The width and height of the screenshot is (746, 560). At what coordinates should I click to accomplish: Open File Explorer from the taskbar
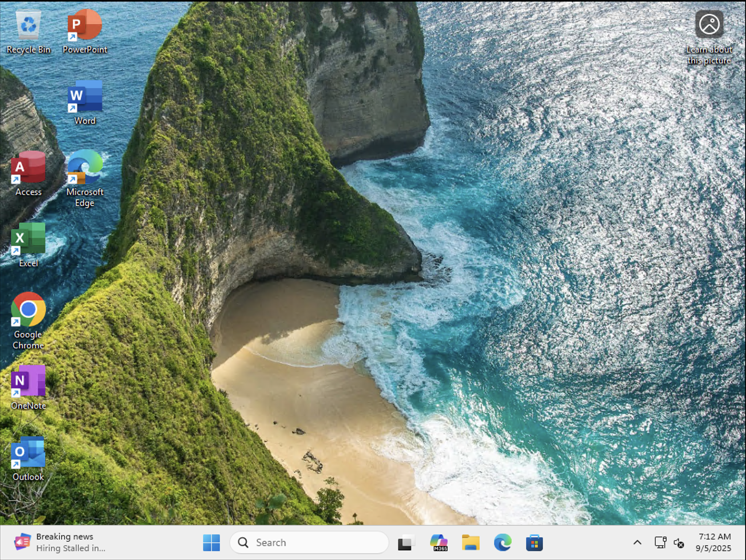[471, 543]
